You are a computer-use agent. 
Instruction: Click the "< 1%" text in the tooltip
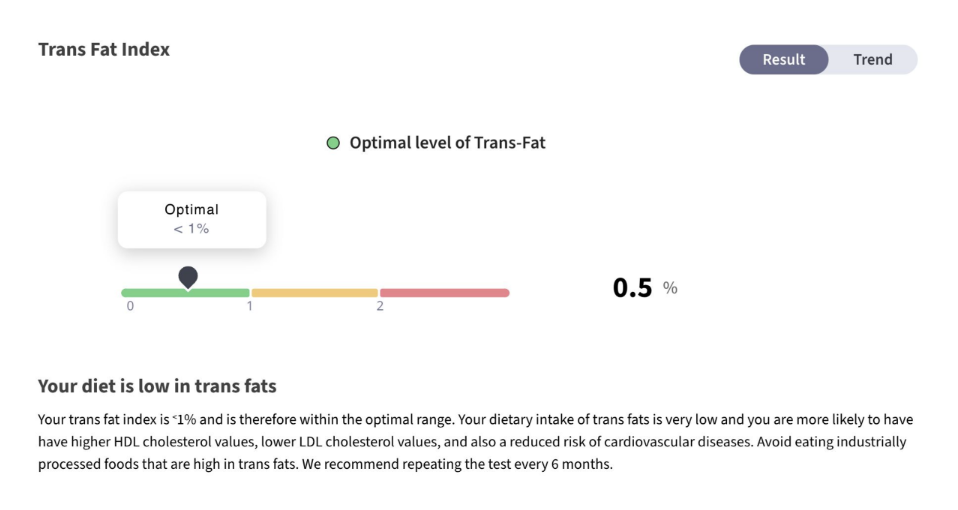click(191, 229)
